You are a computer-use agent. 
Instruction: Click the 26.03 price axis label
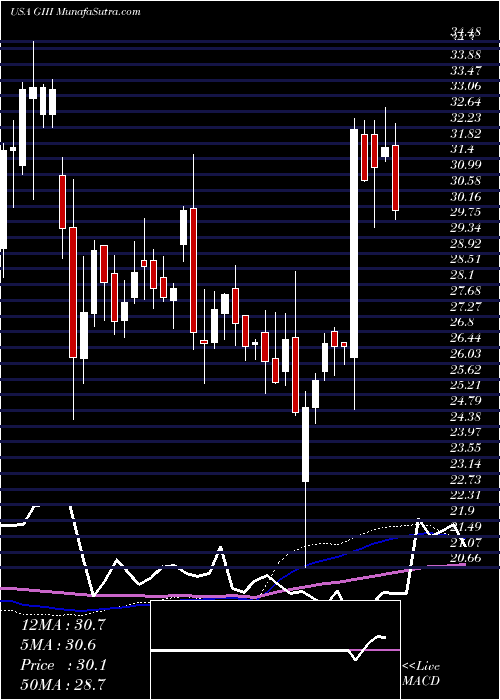point(466,354)
